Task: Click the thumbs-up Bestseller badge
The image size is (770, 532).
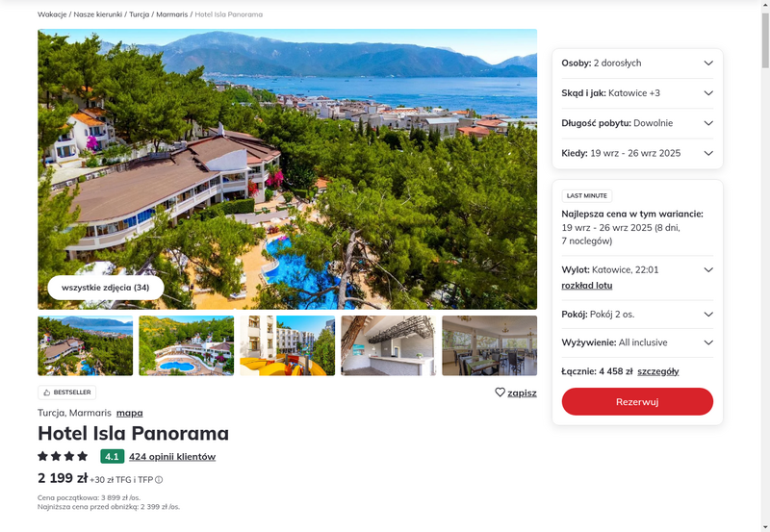Action: [x=66, y=393]
